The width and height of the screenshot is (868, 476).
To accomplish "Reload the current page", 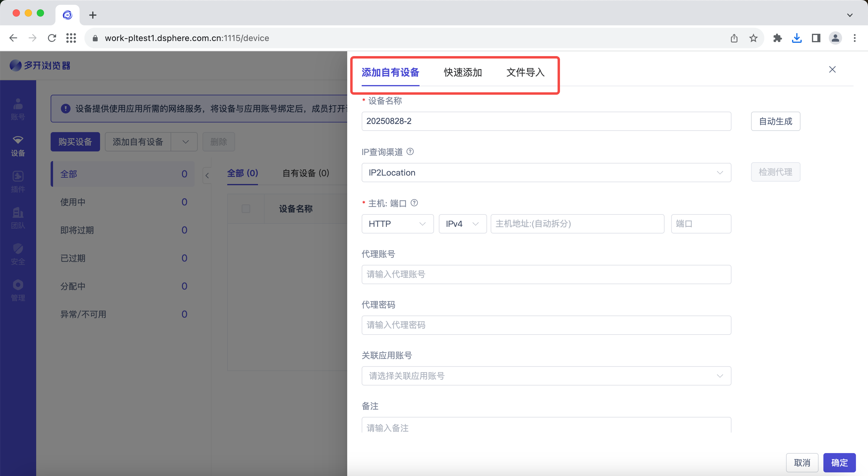I will tap(52, 38).
